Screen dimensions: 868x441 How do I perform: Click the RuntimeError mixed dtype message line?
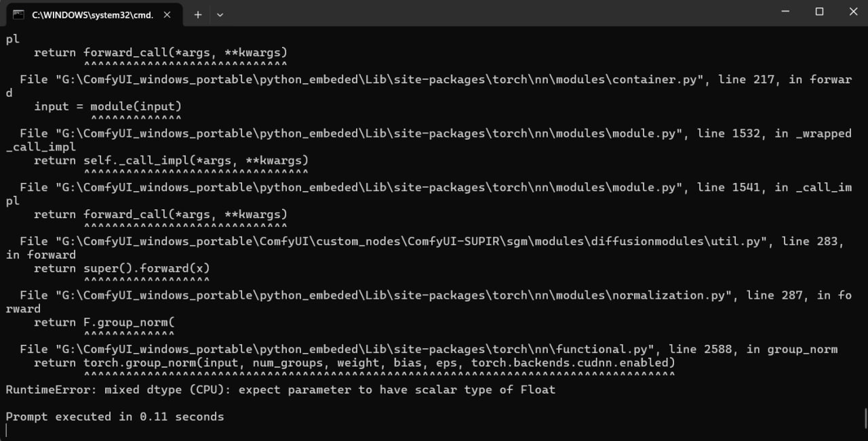pyautogui.click(x=280, y=390)
